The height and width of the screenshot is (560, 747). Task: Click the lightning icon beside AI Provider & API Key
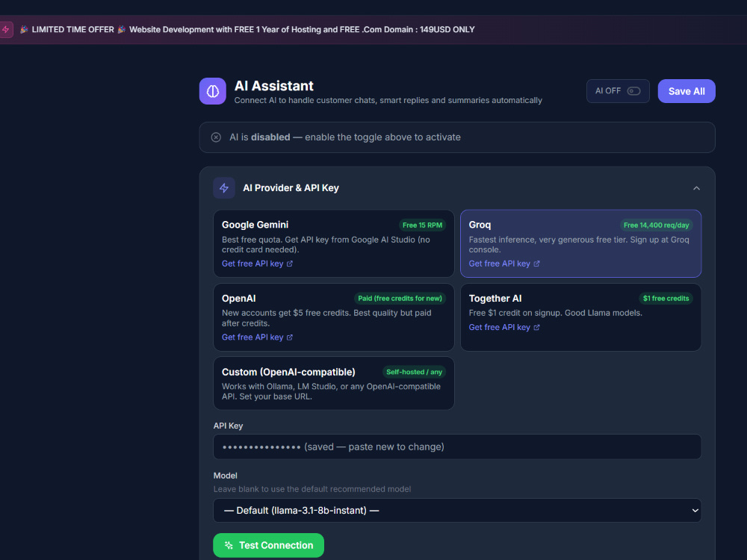(224, 188)
